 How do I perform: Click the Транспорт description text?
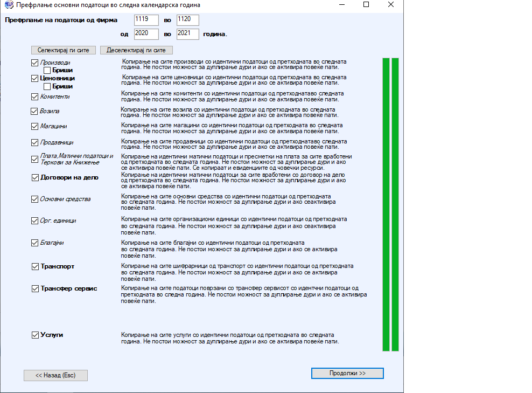click(237, 272)
